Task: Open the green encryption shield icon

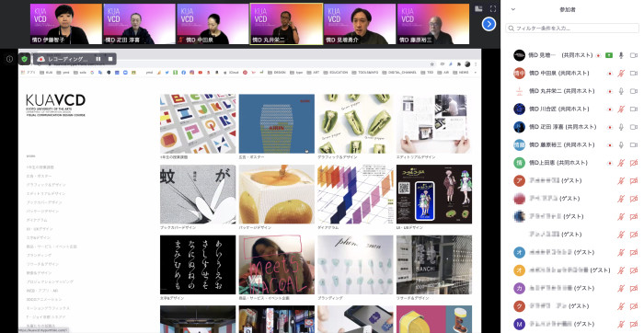Action: click(x=24, y=59)
